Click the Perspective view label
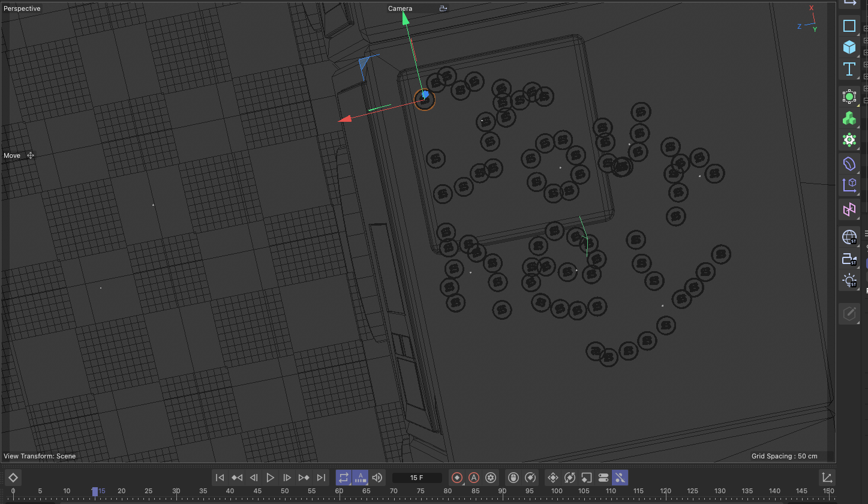Screen dimensions: 868x504 [22, 8]
